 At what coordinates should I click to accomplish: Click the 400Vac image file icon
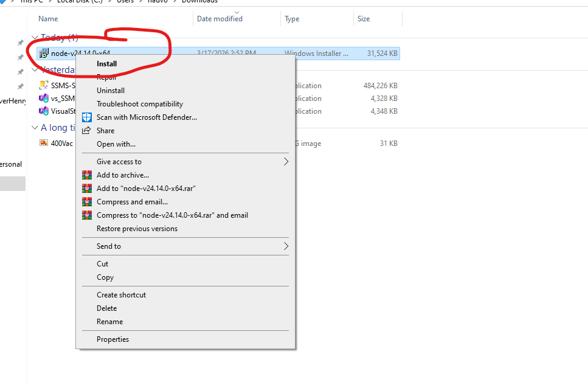pos(44,144)
